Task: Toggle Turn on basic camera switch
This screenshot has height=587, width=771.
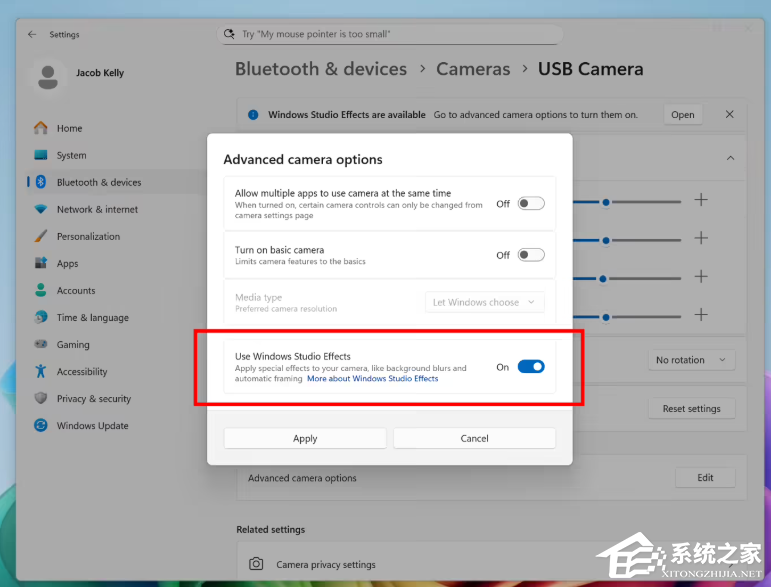Action: (x=531, y=255)
